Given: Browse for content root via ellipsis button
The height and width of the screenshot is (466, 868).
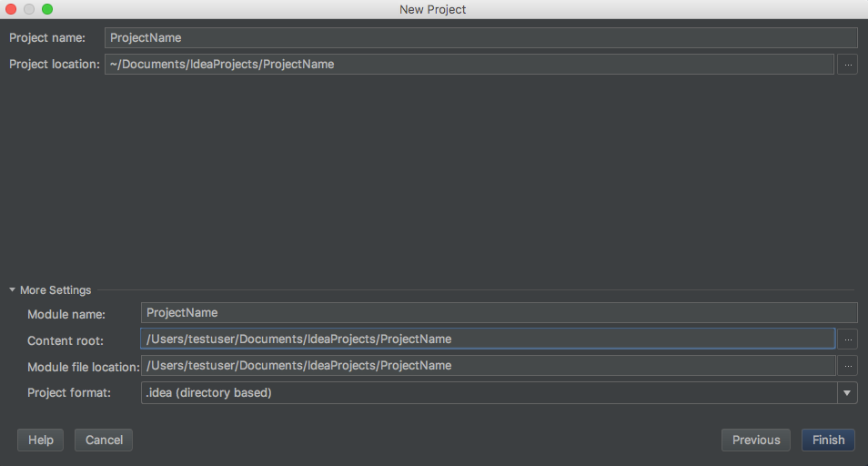Looking at the screenshot, I should pyautogui.click(x=847, y=339).
